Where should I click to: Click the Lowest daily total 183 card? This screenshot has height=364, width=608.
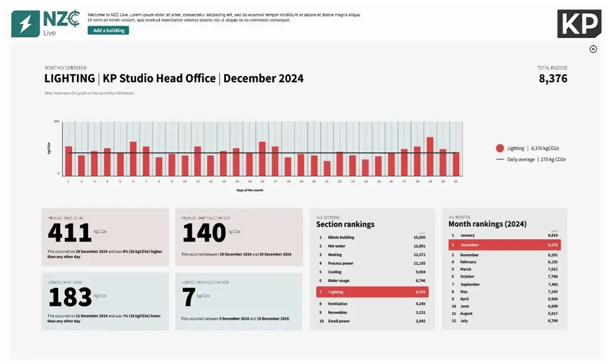(x=105, y=301)
